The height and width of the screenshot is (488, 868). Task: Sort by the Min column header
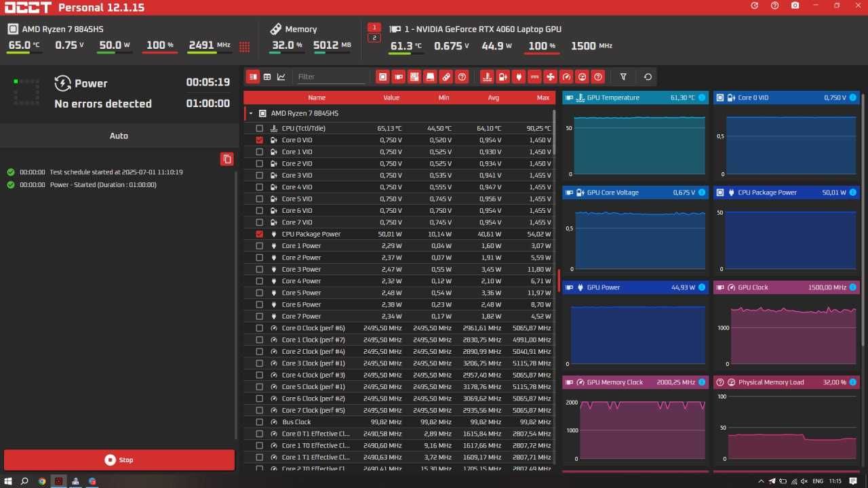click(x=443, y=98)
